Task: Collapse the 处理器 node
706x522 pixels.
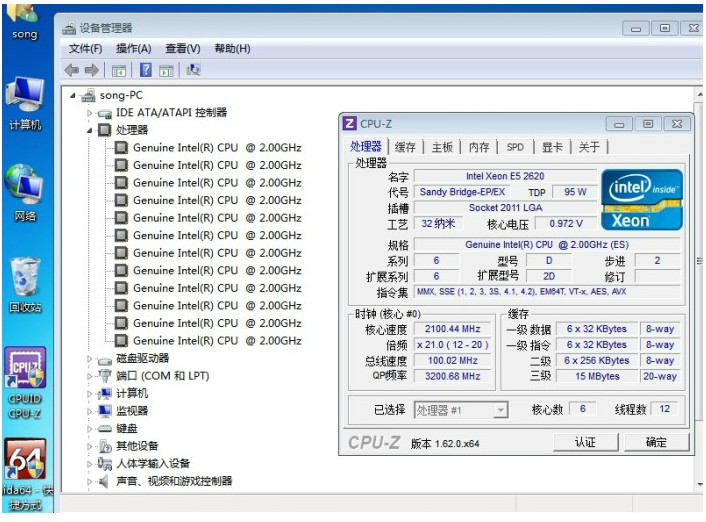Action: [90, 131]
